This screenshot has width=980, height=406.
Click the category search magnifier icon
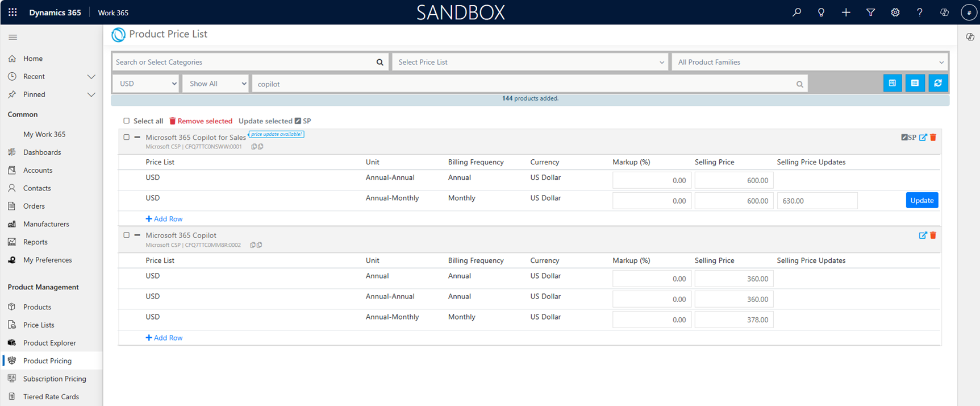point(380,62)
